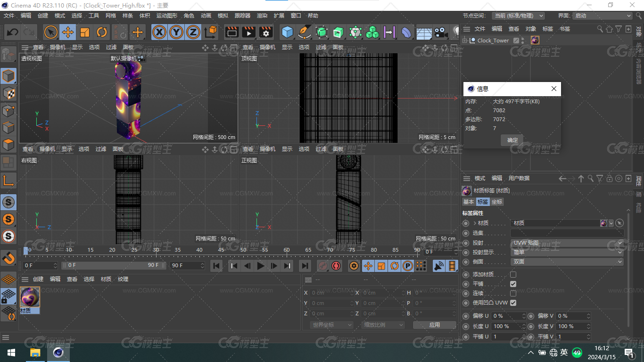This screenshot has width=644, height=362.
Task: Select Texture mode checkered cube icon
Action: click(x=8, y=93)
